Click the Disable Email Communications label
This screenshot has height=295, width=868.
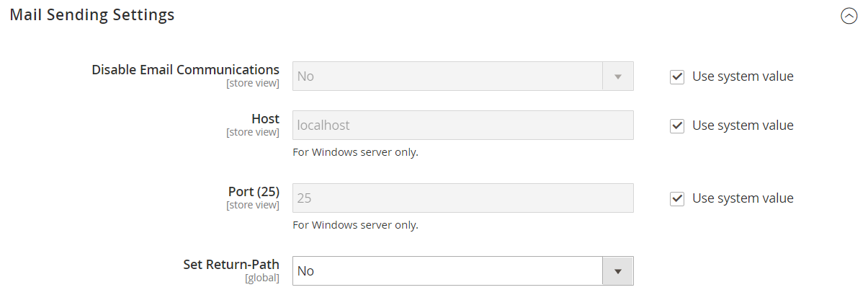(185, 70)
